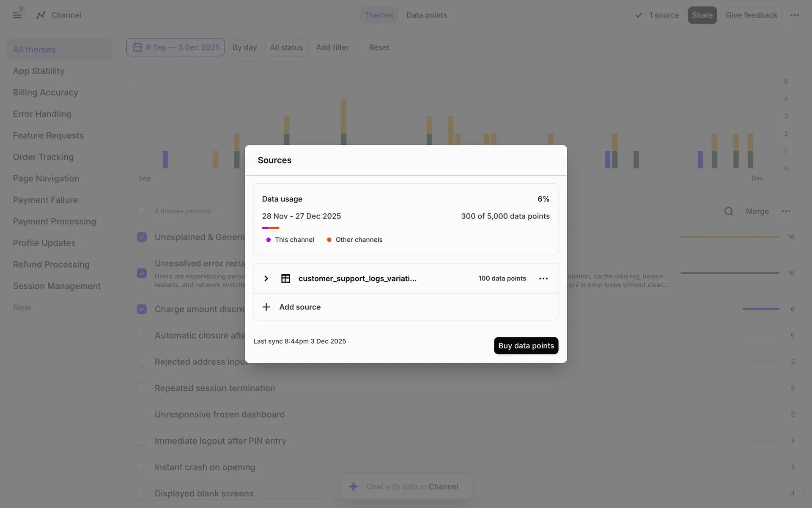Screen dimensions: 812x508
Task: Open the top-right more options ellipsis
Action: tap(795, 15)
